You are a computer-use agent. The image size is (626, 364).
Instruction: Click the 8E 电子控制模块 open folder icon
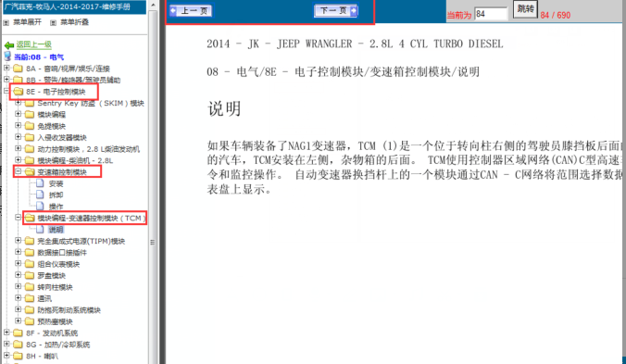click(18, 92)
